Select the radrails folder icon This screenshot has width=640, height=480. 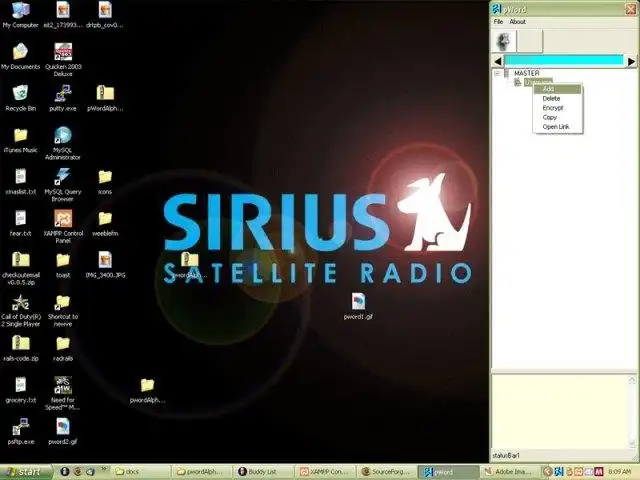point(63,348)
